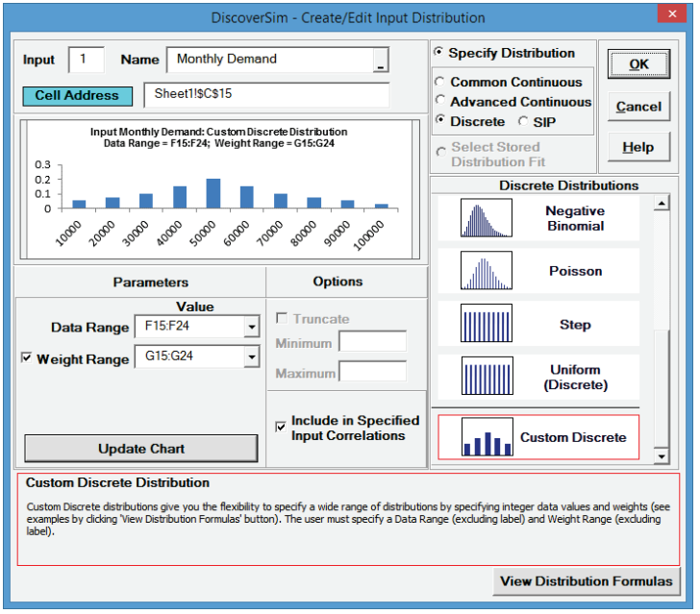The image size is (700, 614).
Task: Click the Input number field
Action: point(87,60)
